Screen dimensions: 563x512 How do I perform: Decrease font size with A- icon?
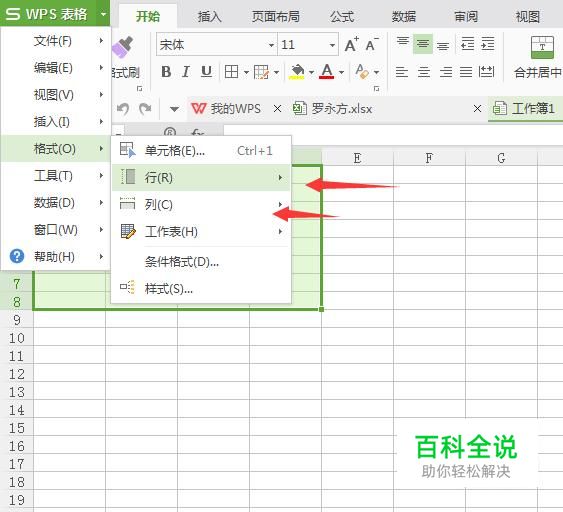click(x=372, y=45)
